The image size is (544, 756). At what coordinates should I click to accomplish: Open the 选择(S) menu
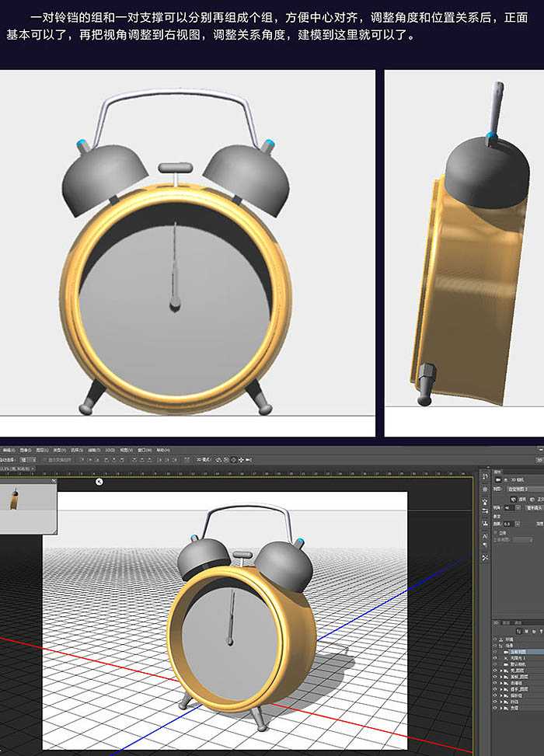point(77,450)
